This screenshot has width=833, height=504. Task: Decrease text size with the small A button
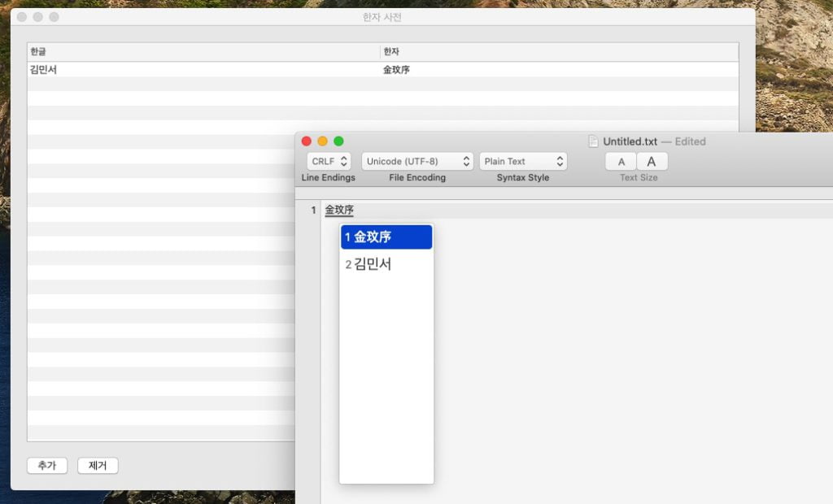(621, 162)
